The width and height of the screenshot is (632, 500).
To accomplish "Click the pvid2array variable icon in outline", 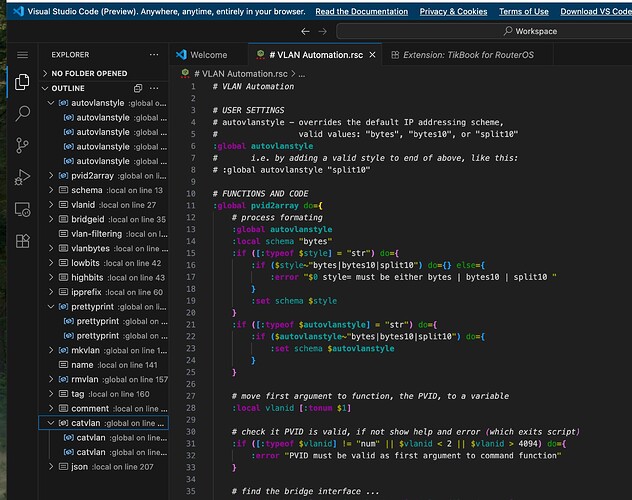I will 63,176.
